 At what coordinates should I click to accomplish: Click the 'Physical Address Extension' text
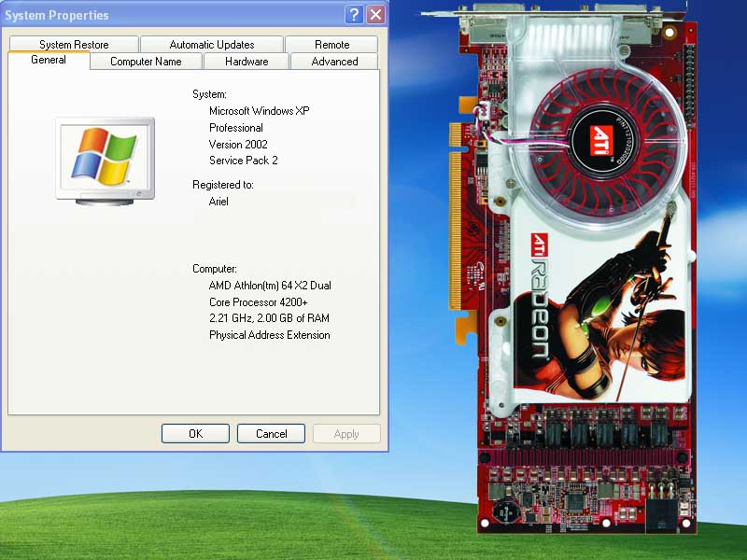pyautogui.click(x=269, y=335)
